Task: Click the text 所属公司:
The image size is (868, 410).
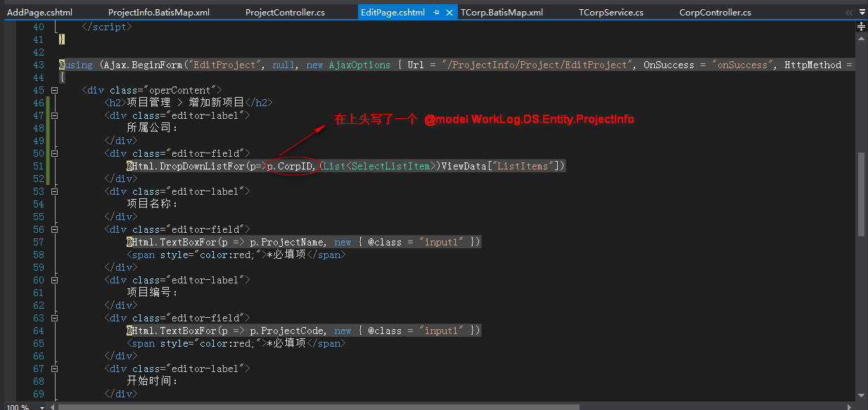Action: tap(153, 128)
